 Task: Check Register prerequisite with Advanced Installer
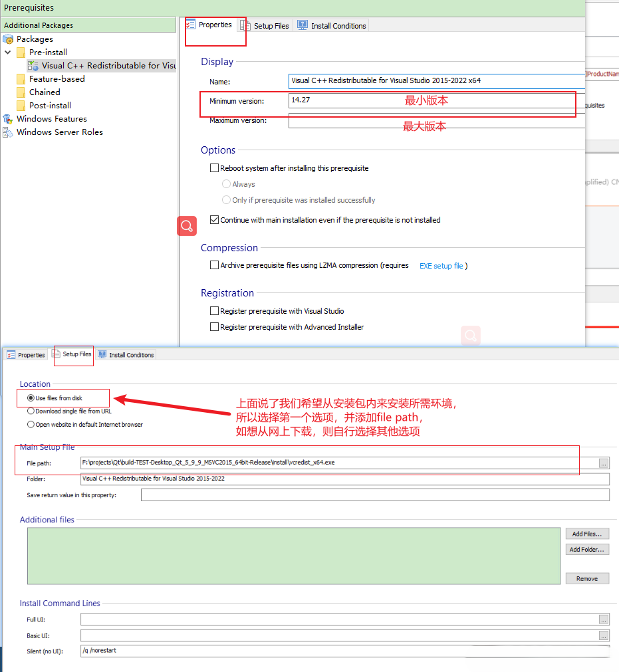pyautogui.click(x=214, y=327)
